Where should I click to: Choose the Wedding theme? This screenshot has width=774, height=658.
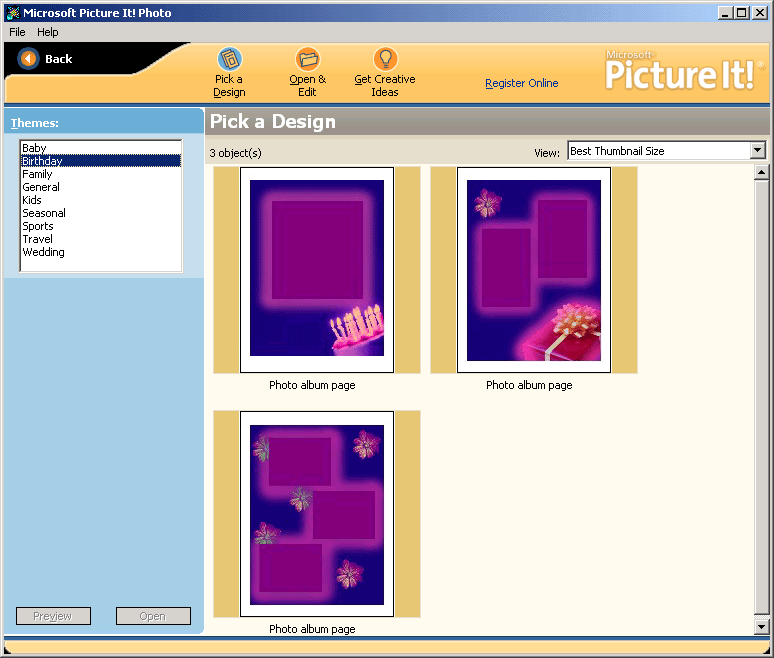click(44, 252)
